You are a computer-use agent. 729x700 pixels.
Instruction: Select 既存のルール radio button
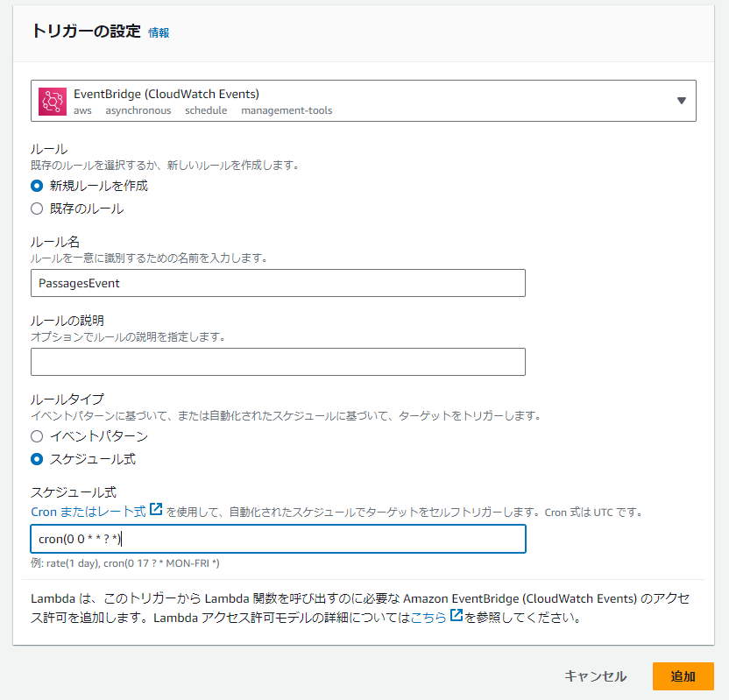[x=37, y=209]
